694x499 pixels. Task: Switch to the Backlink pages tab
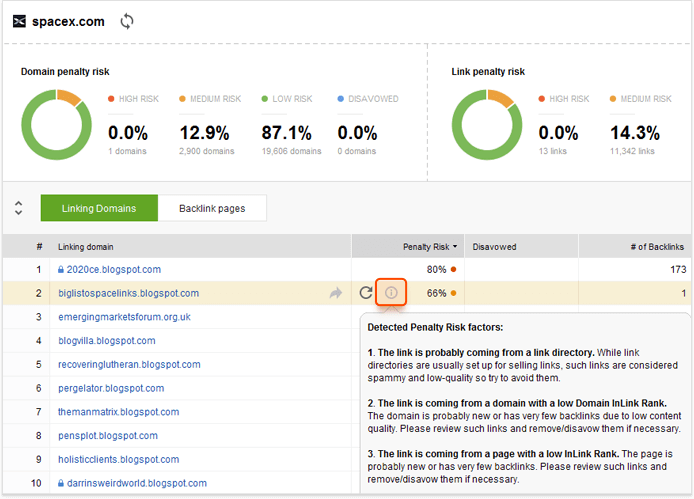pos(212,208)
